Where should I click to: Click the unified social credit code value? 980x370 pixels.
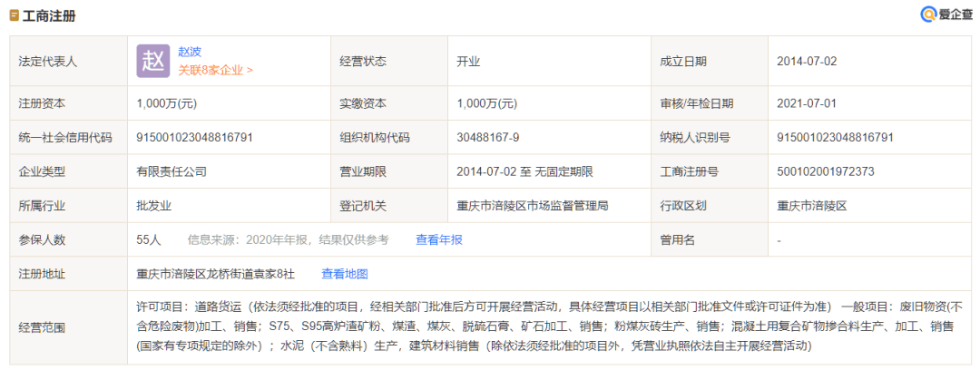[x=194, y=138]
